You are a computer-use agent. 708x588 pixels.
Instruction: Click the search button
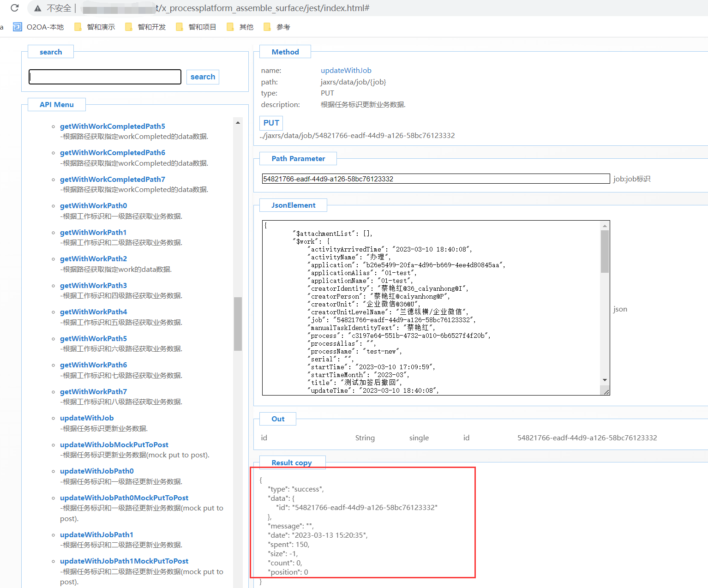pos(203,77)
